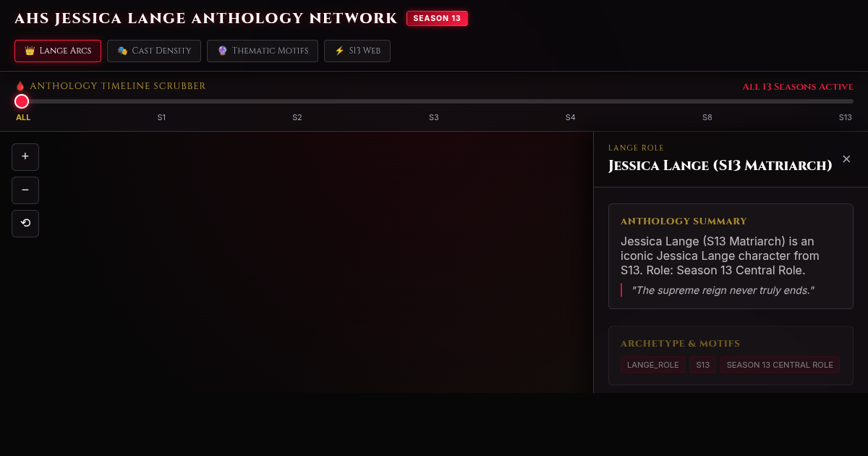
Task: Click the SEASON 13 CENTRAL ROLE tag
Action: (x=780, y=365)
